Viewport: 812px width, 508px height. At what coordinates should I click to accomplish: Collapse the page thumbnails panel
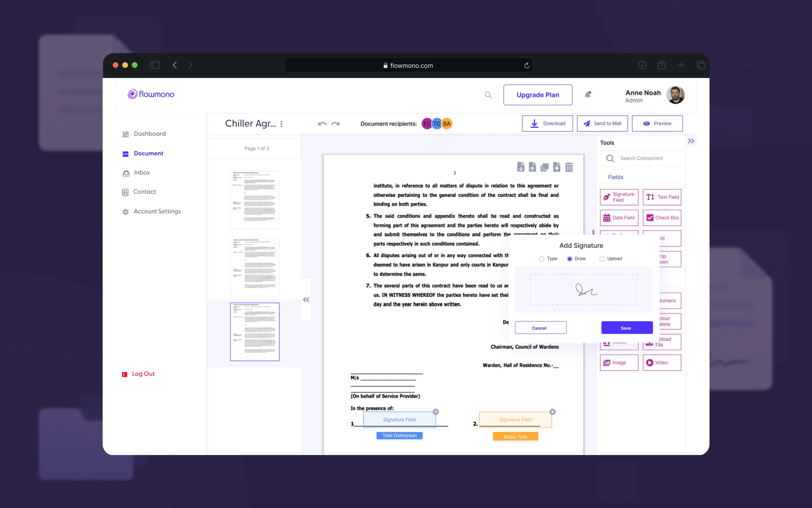pyautogui.click(x=306, y=300)
